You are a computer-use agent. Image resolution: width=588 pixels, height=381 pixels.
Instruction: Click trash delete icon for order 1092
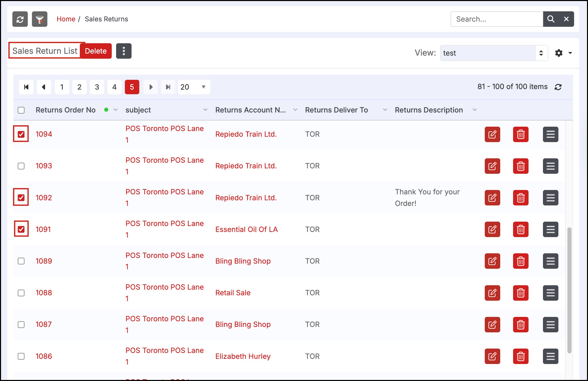coord(521,198)
